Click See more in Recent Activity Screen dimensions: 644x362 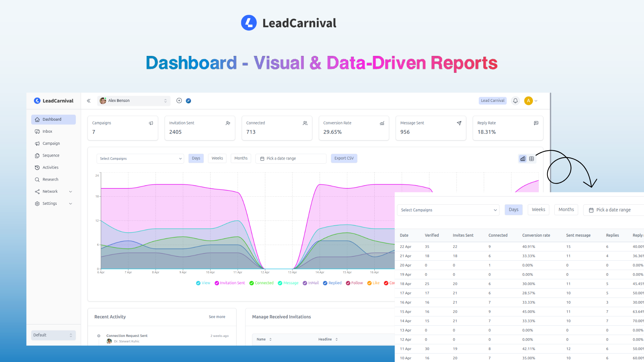[217, 317]
